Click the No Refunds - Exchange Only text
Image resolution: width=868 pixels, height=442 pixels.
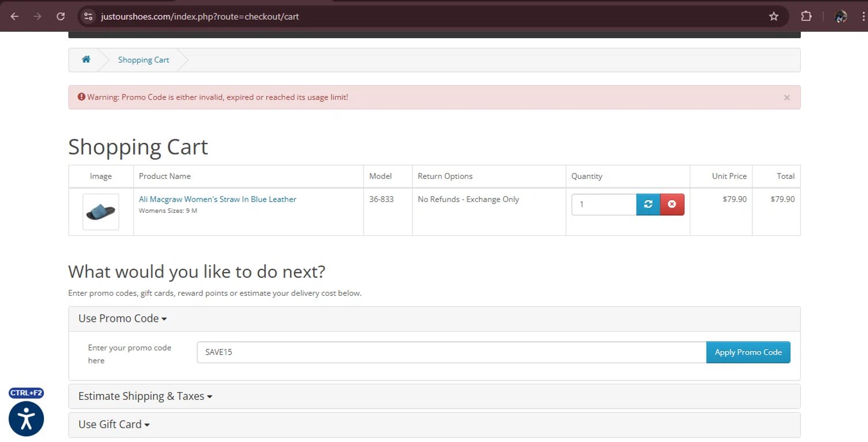468,199
